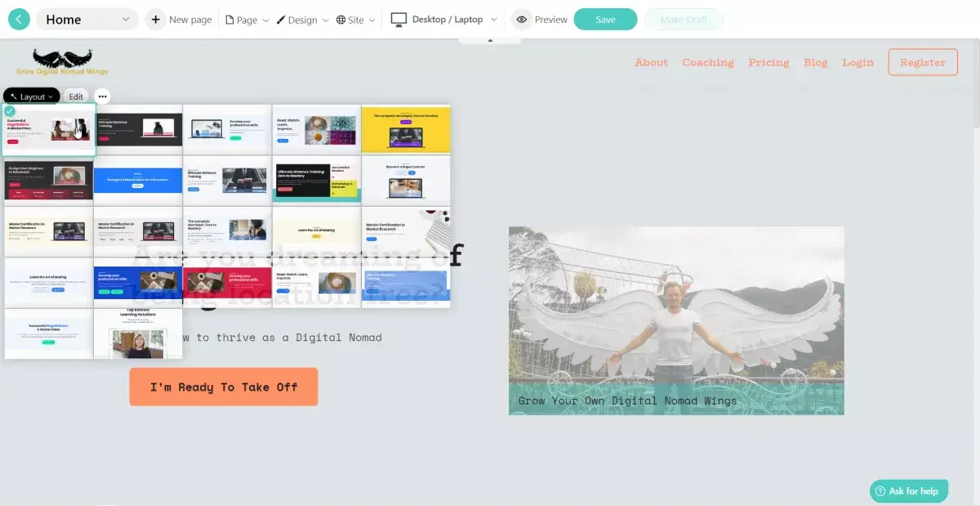This screenshot has width=980, height=506.
Task: Expand the Desktop / Laptop device selector
Action: [x=444, y=20]
